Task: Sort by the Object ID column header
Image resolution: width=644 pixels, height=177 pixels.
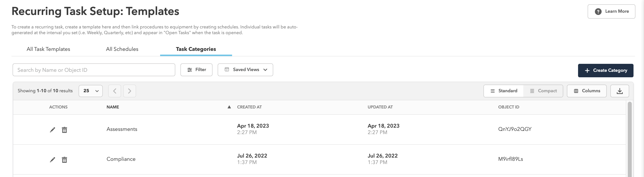Action: pyautogui.click(x=509, y=107)
